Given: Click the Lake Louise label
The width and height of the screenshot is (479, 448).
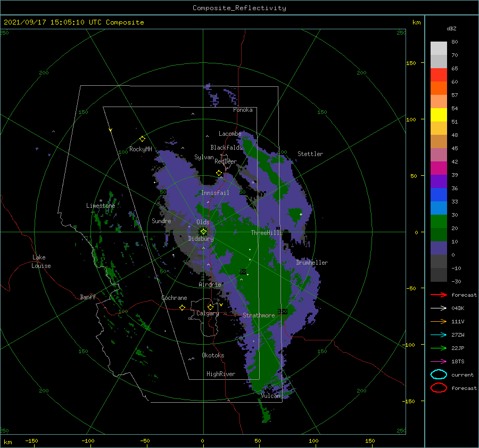Looking at the screenshot, I should click(x=41, y=262).
